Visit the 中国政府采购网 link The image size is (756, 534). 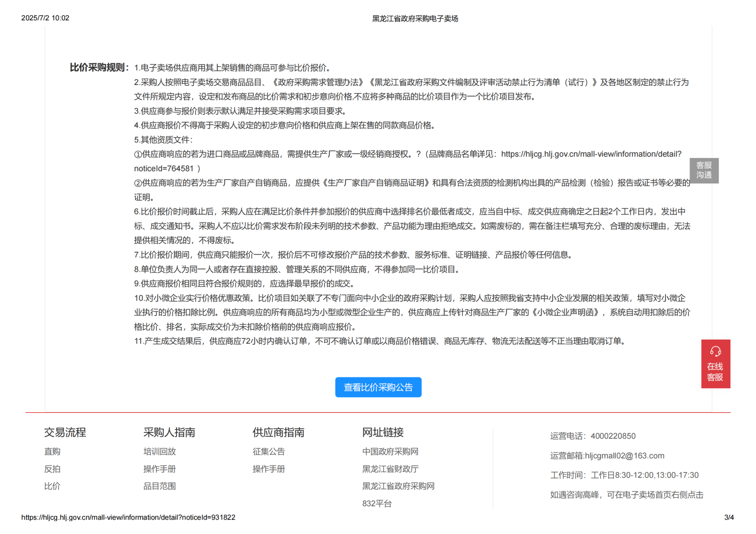click(390, 451)
